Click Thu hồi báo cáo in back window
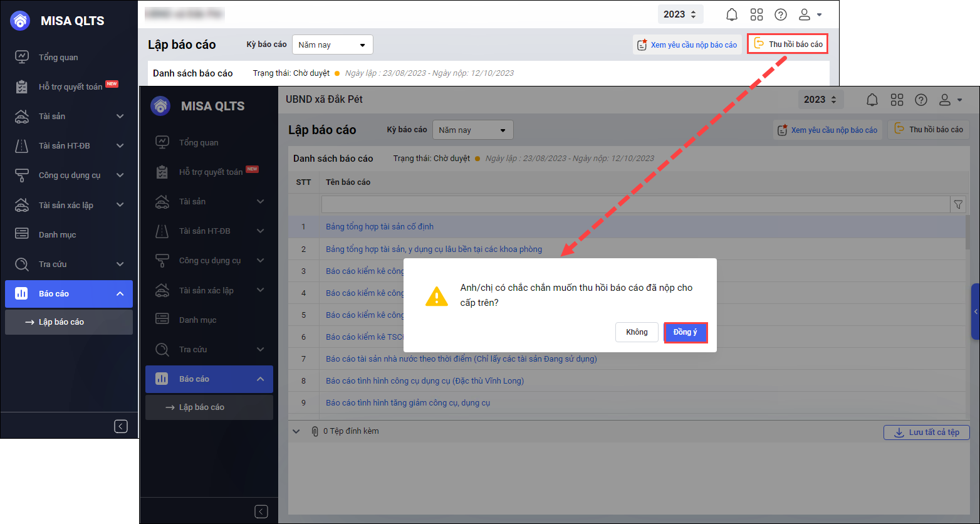The image size is (980, 524). click(x=788, y=44)
